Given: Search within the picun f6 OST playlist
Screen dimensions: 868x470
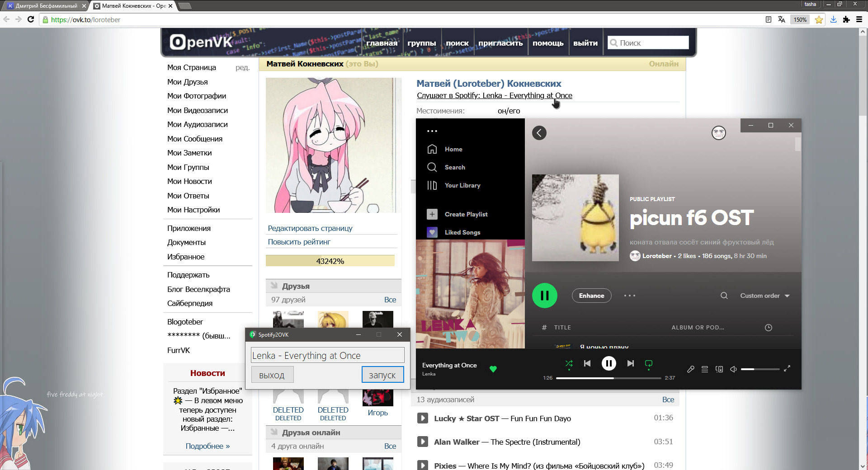Looking at the screenshot, I should tap(724, 296).
